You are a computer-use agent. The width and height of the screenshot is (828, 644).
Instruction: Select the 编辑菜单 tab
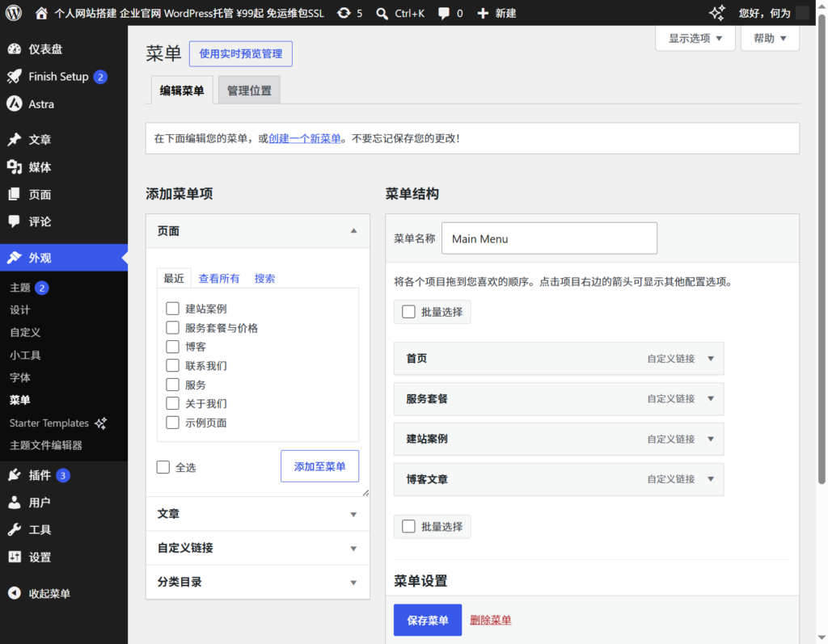pyautogui.click(x=182, y=90)
